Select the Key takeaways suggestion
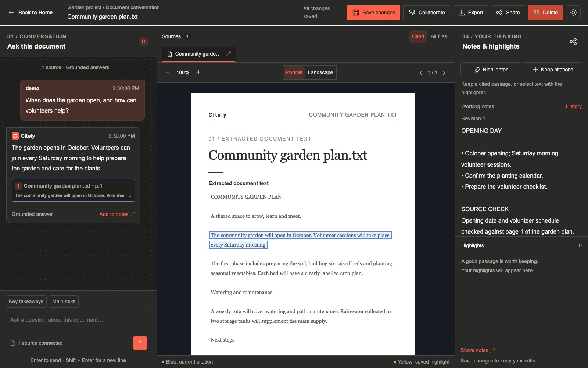Screen dimensions: 588x368 (26, 301)
